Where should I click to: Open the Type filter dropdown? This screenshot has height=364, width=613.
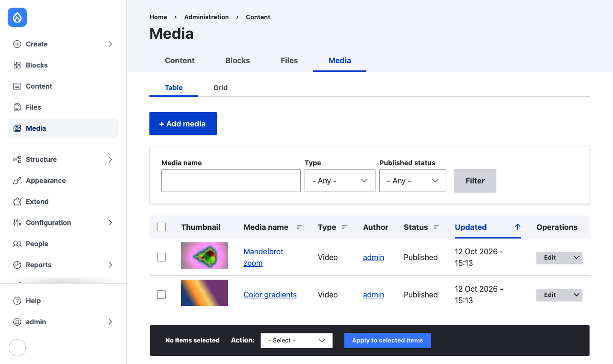[340, 181]
